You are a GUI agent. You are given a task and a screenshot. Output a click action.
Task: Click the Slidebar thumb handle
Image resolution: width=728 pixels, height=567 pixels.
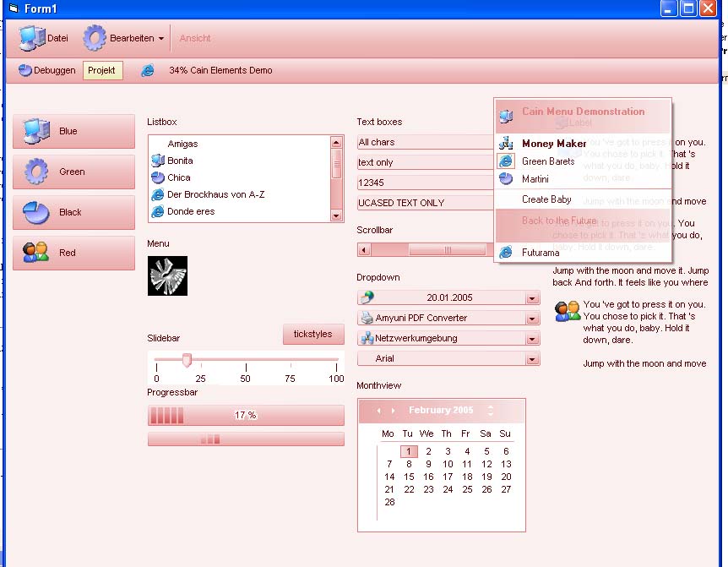click(x=187, y=360)
